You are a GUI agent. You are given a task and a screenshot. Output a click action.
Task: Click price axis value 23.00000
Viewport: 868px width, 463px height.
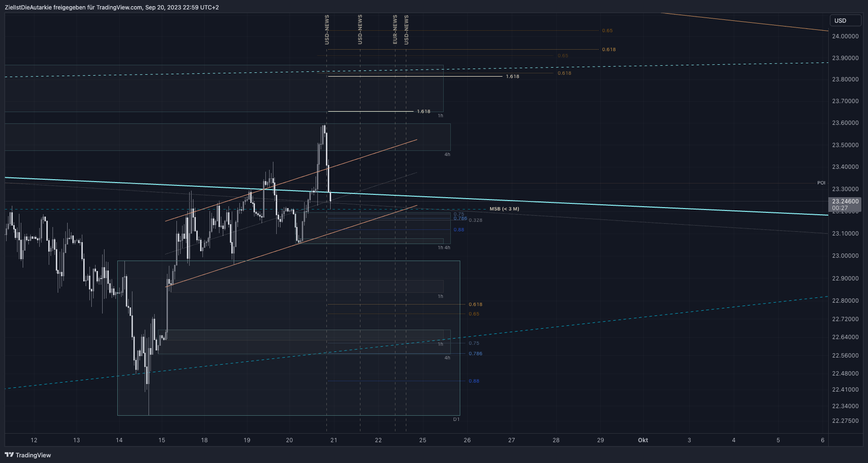pos(845,256)
